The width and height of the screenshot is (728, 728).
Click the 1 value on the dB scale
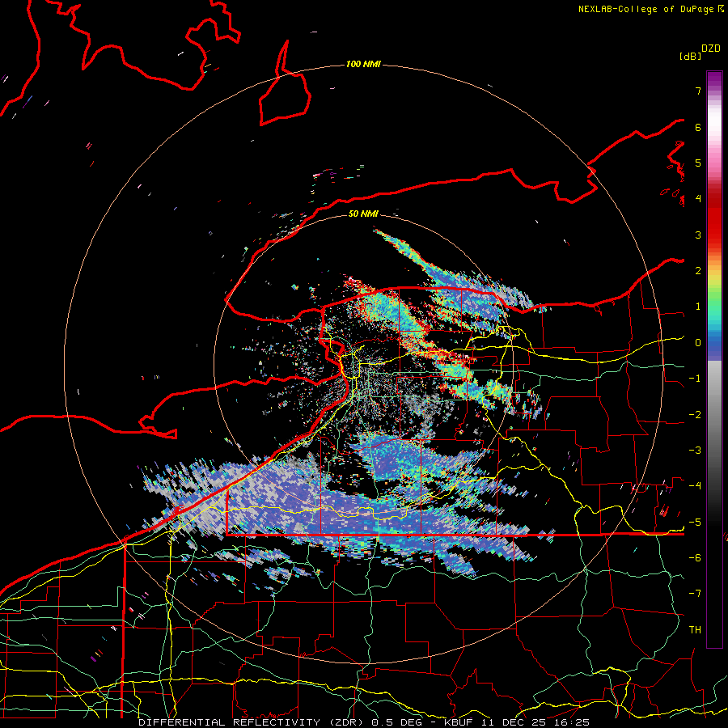click(x=698, y=307)
